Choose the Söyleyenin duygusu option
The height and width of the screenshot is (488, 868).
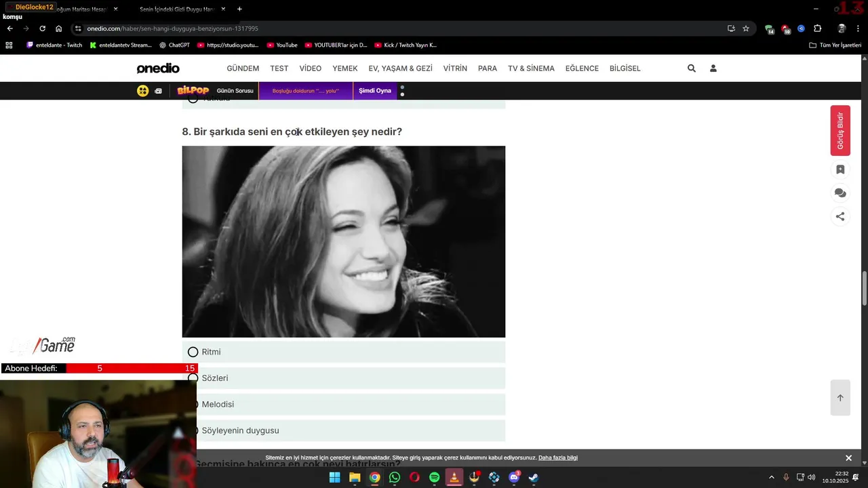[x=343, y=430]
